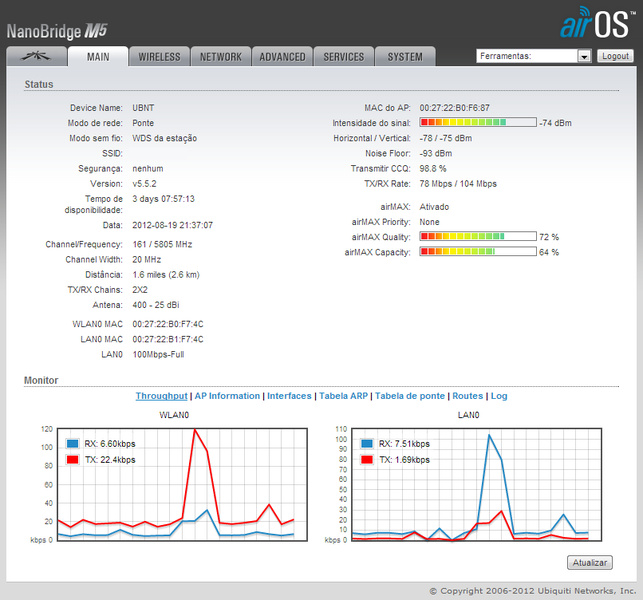Click the TX/RX Rate 78 Mbps / 104 Mbps

point(458,184)
